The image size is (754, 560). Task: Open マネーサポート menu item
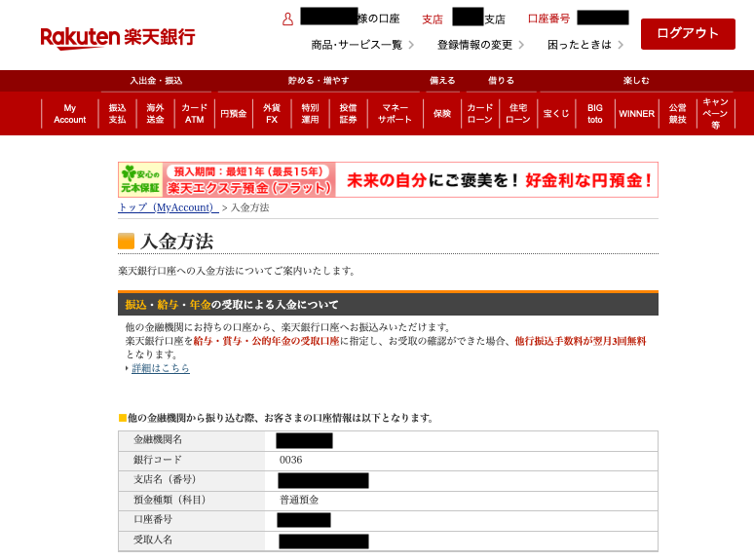pos(395,114)
